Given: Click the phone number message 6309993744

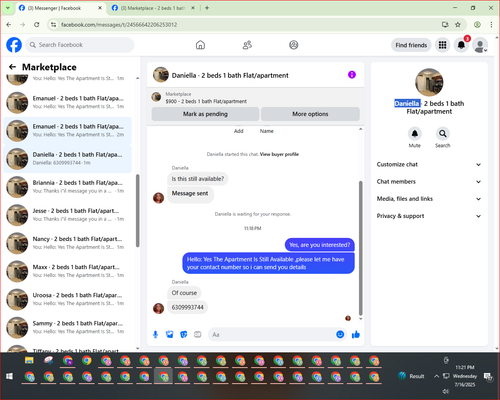Looking at the screenshot, I should click(x=187, y=307).
